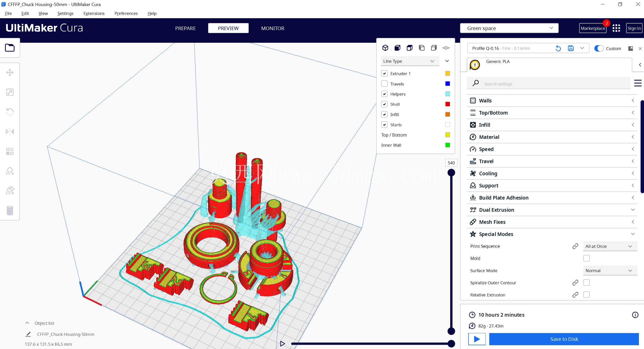Click the Sign in button
The height and width of the screenshot is (349, 644).
(634, 28)
